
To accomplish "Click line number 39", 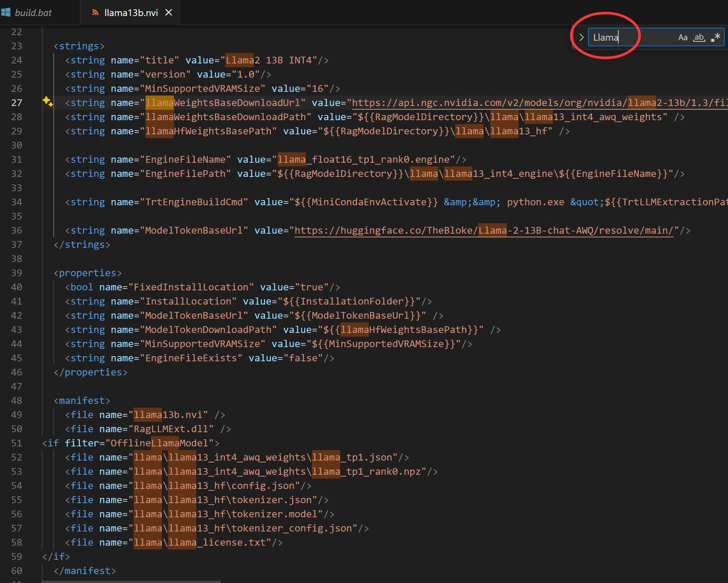I will (x=16, y=273).
